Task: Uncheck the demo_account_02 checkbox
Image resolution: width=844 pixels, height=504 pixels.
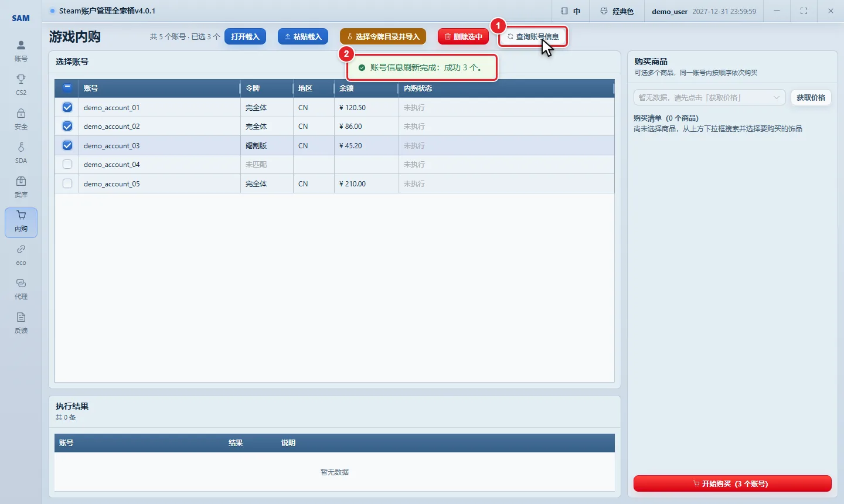Action: [67, 126]
